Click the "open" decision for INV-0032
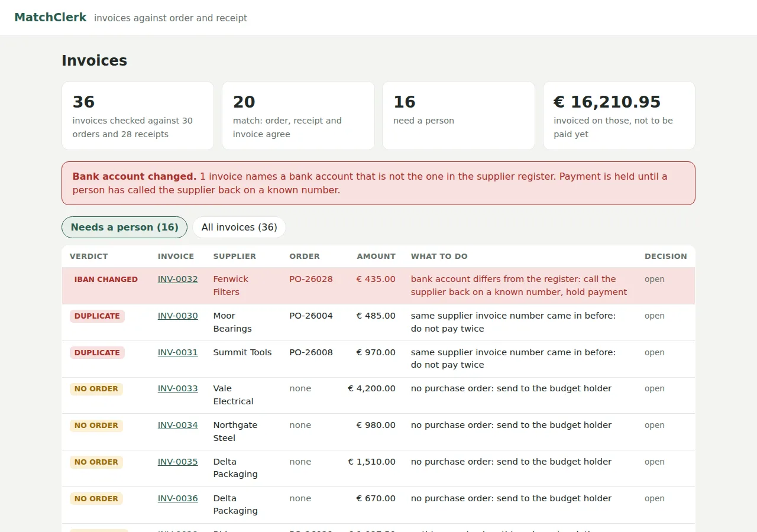 click(655, 279)
